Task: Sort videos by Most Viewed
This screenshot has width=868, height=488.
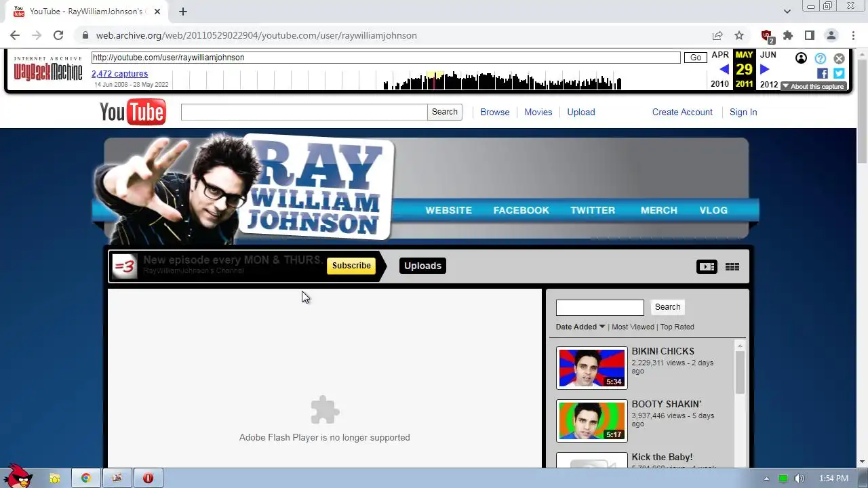Action: click(x=633, y=327)
